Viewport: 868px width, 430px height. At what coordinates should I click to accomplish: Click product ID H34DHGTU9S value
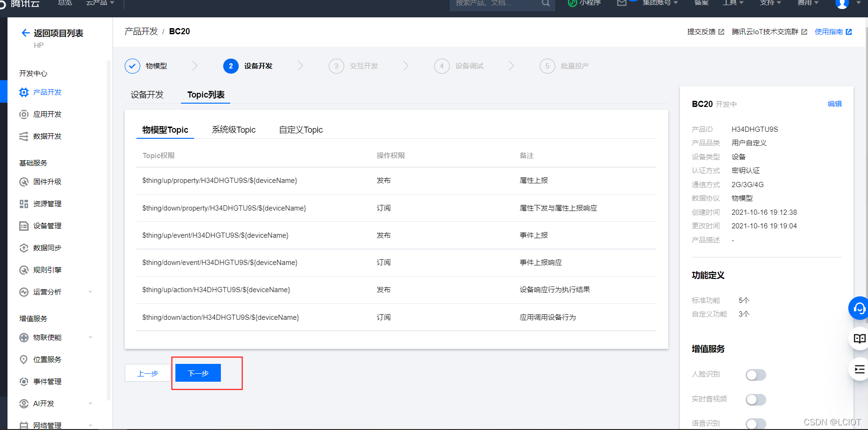coord(755,129)
